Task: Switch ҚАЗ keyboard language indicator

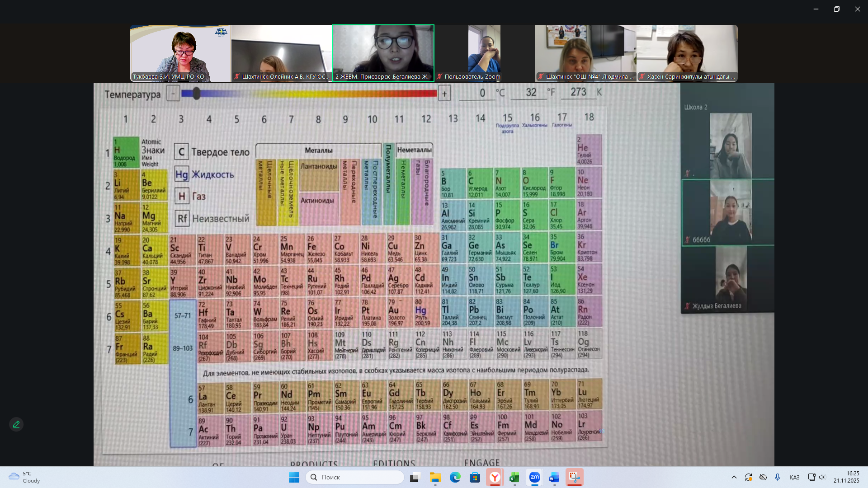Action: (794, 477)
